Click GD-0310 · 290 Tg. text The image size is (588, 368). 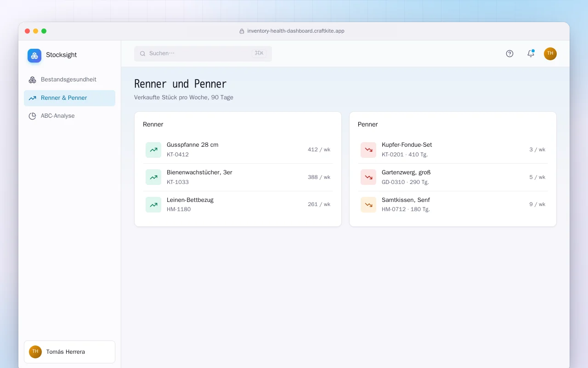tap(405, 182)
